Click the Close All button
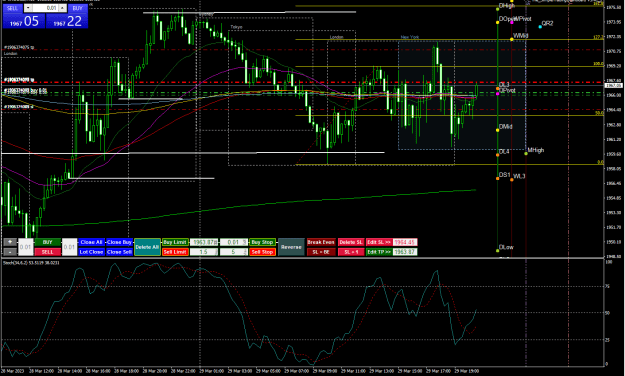Viewport: 625px width, 376px height. pyautogui.click(x=91, y=242)
